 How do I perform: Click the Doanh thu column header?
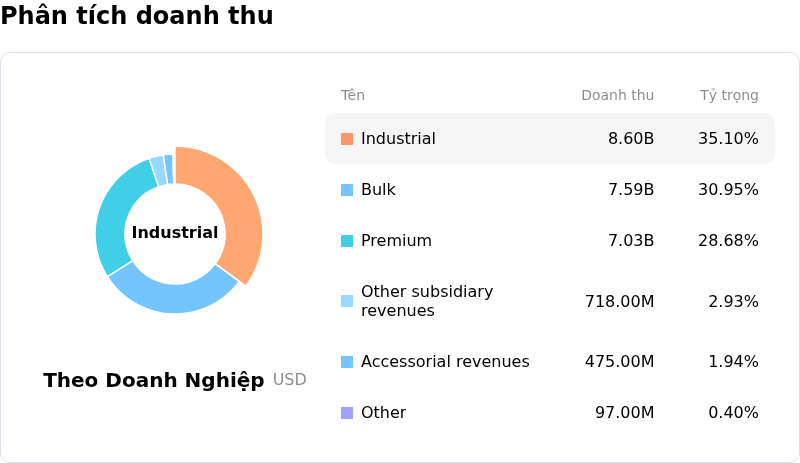pos(617,95)
